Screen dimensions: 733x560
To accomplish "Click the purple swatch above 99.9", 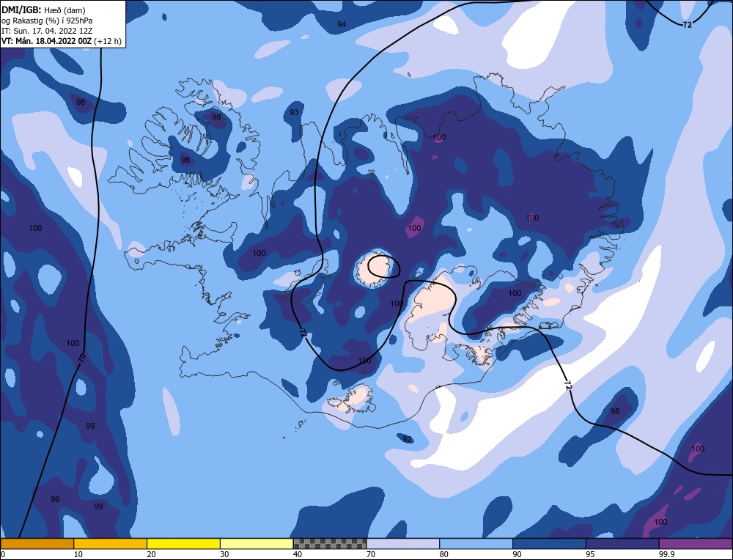I will click(x=696, y=543).
